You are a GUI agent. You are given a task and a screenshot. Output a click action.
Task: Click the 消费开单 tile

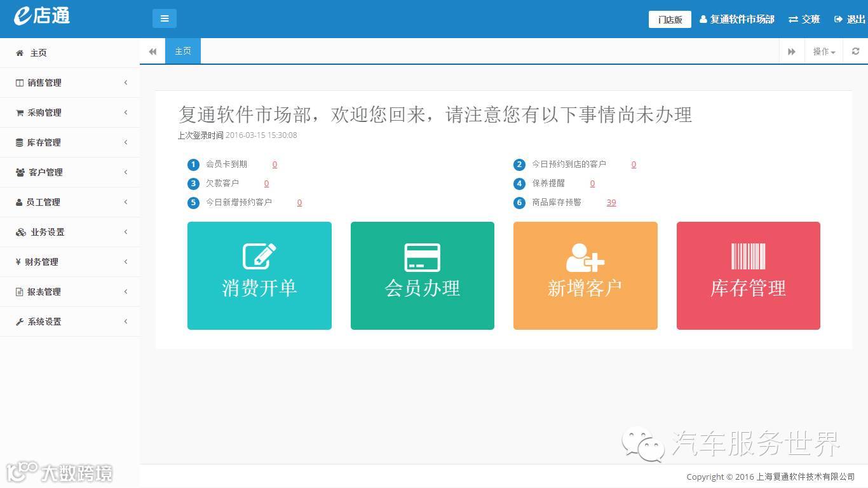point(259,276)
